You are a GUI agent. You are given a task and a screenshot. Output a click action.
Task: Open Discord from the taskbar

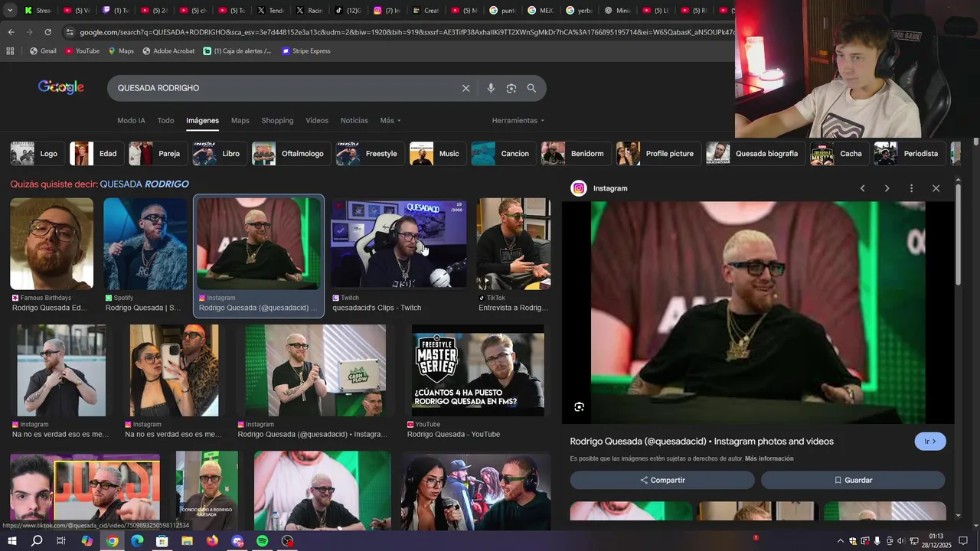pos(237,541)
